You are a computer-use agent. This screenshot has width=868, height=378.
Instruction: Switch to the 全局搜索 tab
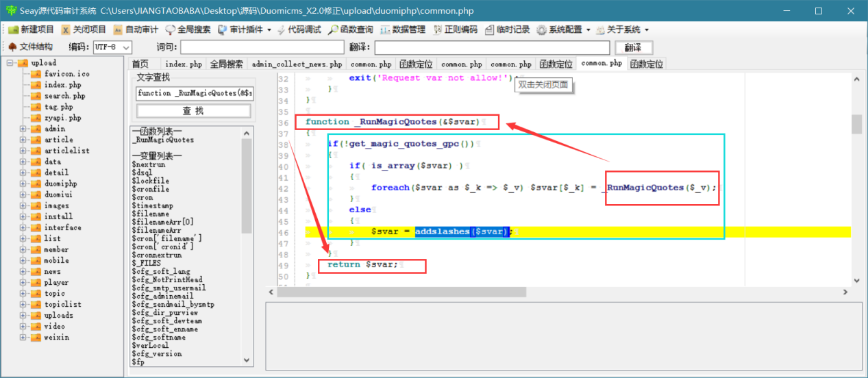(x=226, y=64)
